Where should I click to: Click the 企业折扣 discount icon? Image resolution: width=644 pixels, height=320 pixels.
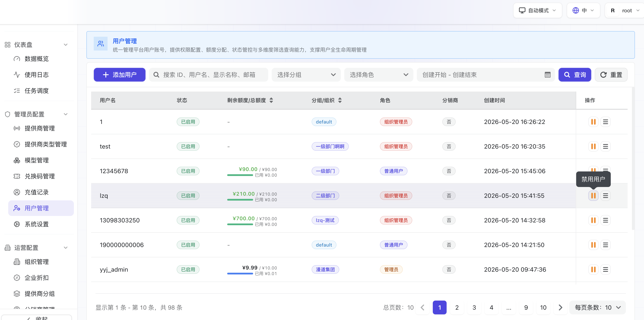click(x=17, y=278)
